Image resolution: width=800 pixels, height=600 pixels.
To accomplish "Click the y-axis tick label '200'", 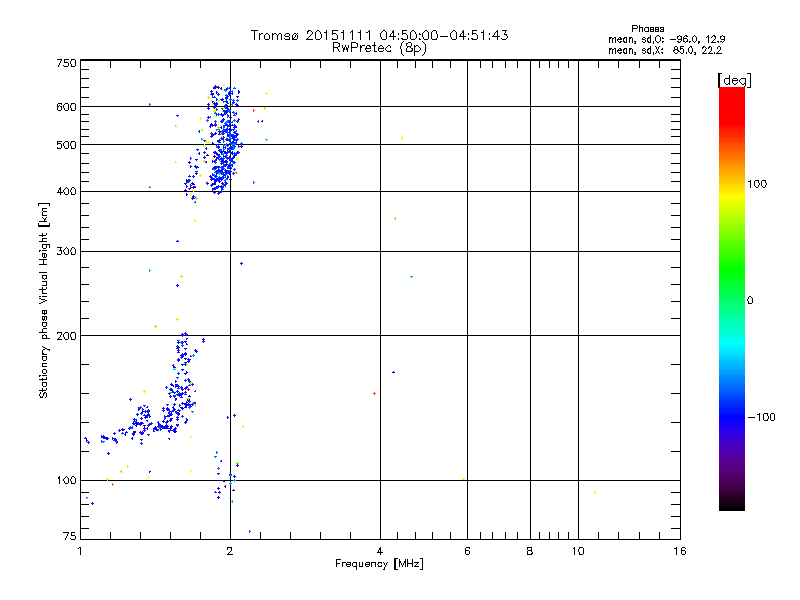I will click(66, 336).
